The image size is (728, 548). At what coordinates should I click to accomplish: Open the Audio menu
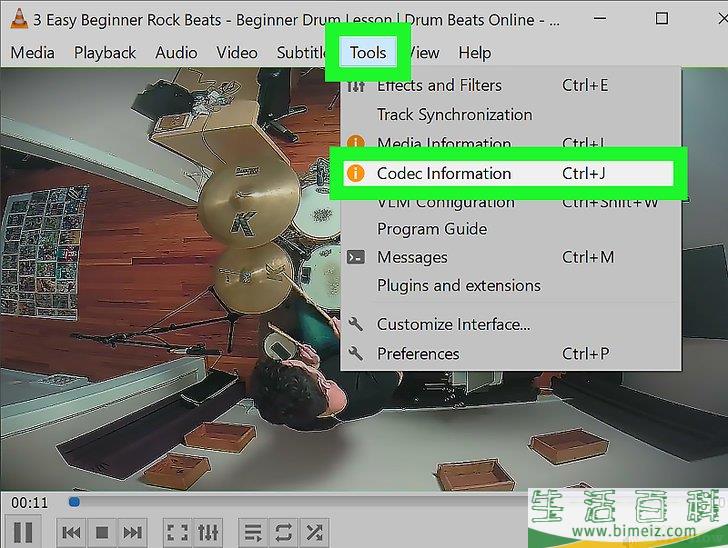point(176,53)
